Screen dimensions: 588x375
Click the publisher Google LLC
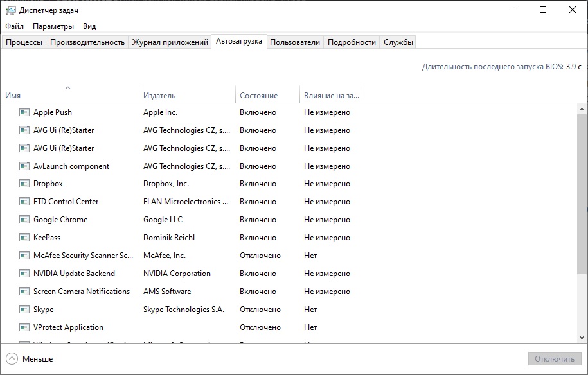pyautogui.click(x=163, y=220)
